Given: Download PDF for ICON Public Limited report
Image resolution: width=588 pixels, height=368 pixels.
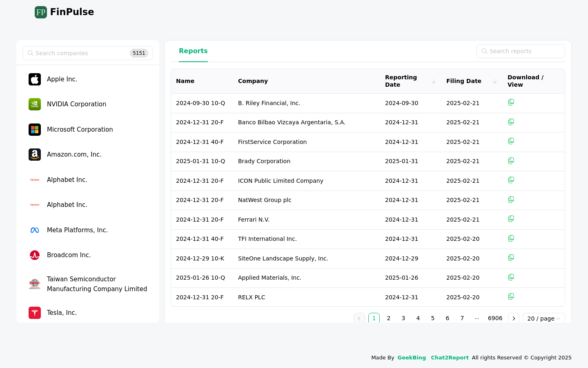Looking at the screenshot, I should coord(511,180).
